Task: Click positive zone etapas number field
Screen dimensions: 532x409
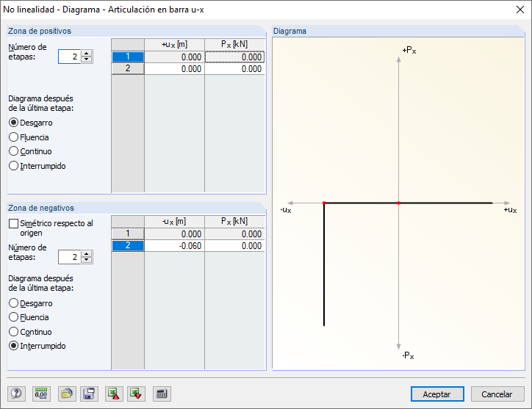Action: click(x=70, y=57)
